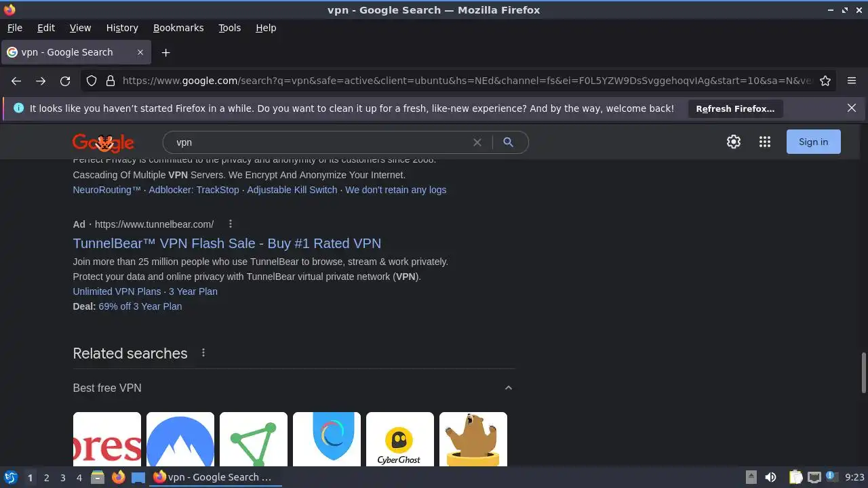Open the CyberGhost logo thumbnail

click(x=400, y=439)
